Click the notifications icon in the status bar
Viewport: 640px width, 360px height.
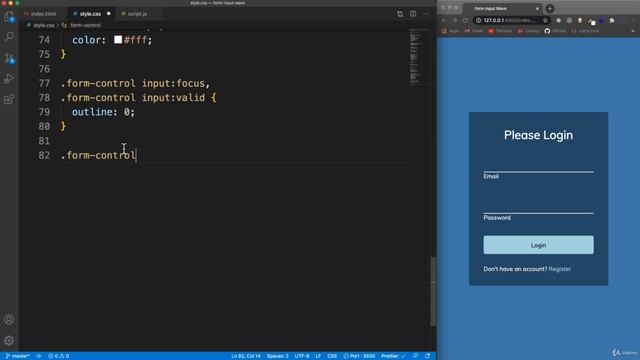point(427,356)
